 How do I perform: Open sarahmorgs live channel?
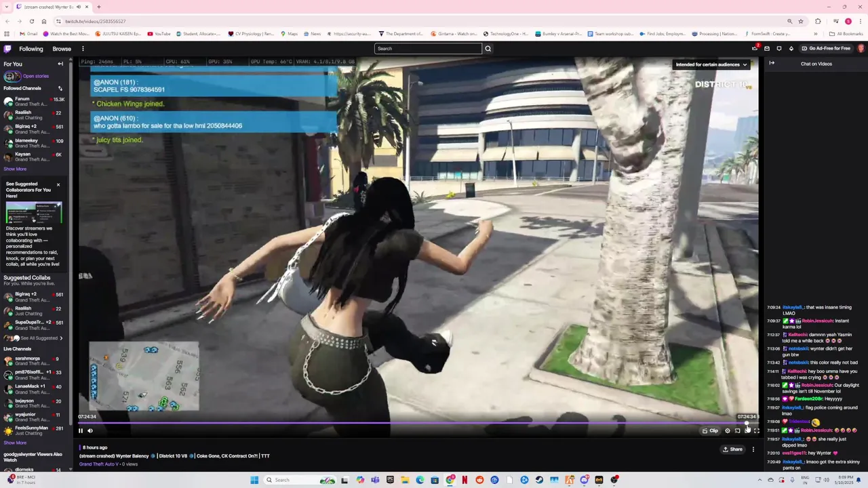coord(34,361)
